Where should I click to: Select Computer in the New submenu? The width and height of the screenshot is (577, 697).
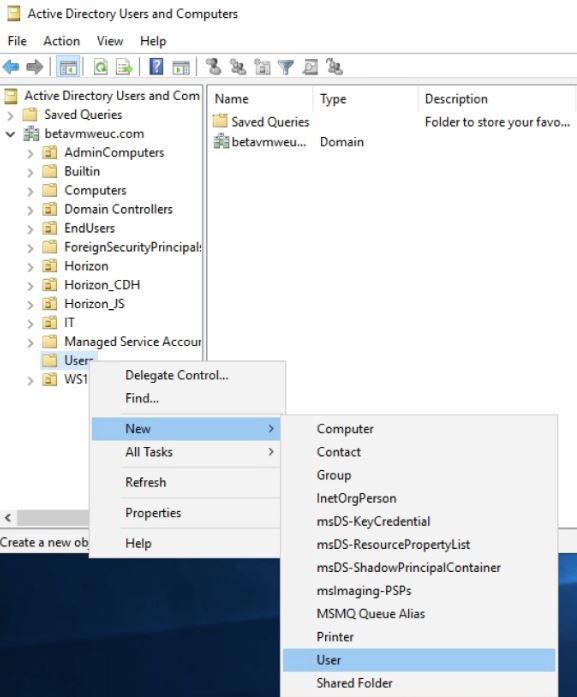click(x=419, y=429)
